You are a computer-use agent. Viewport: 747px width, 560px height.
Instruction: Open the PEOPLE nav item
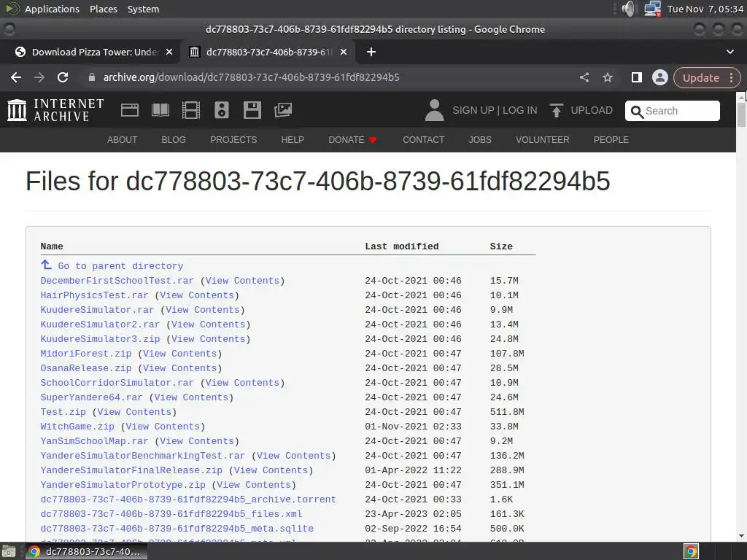[611, 140]
